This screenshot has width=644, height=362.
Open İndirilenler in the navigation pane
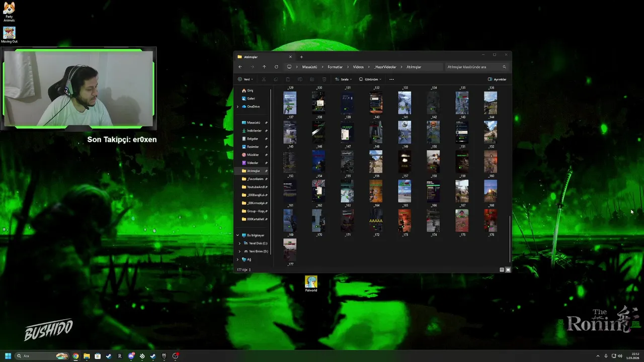click(x=254, y=131)
